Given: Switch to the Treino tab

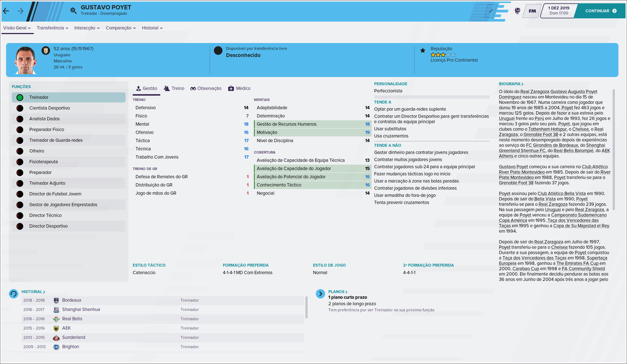Looking at the screenshot, I should [174, 88].
